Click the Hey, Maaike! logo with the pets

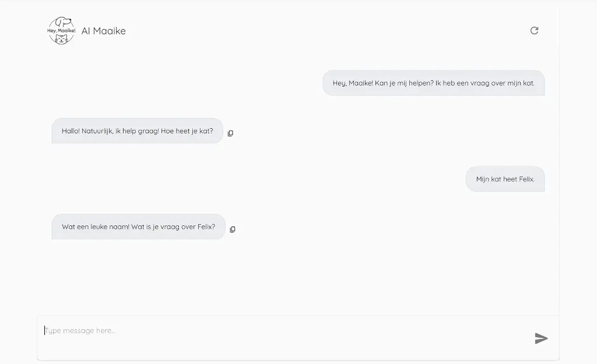61,30
